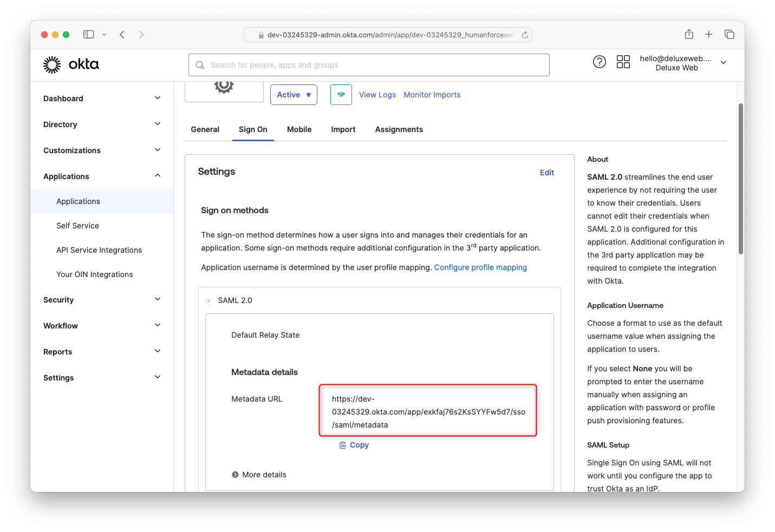The width and height of the screenshot is (775, 532).
Task: Click the Metadata URL text
Action: (429, 412)
